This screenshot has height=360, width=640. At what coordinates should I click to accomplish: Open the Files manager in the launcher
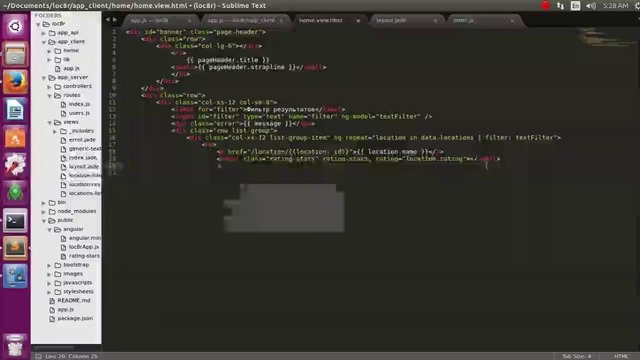[15, 54]
